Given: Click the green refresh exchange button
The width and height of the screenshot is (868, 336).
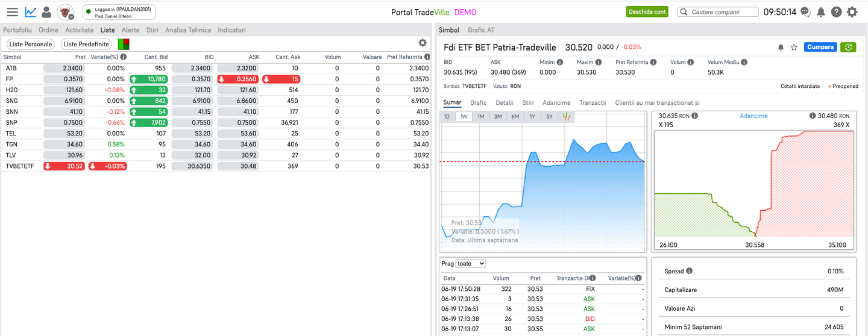Looking at the screenshot, I should pyautogui.click(x=848, y=47).
